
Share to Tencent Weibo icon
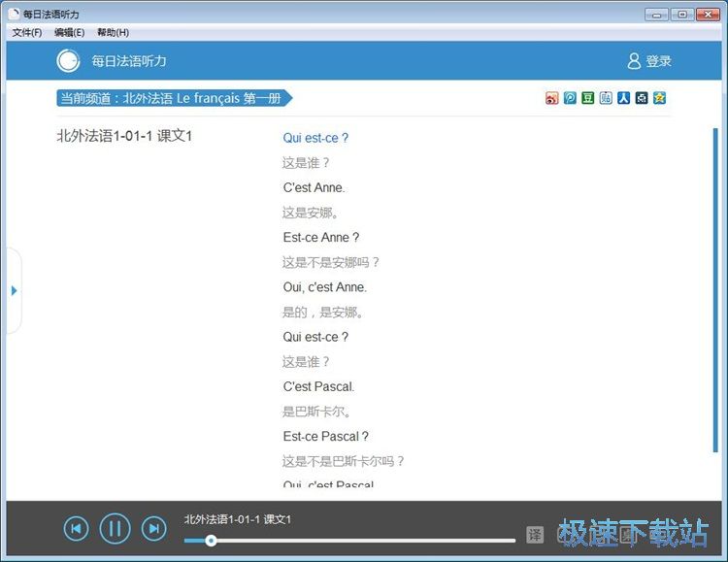point(570,98)
